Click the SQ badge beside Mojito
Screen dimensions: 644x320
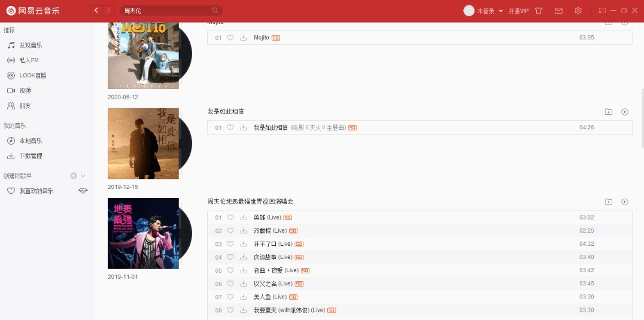pyautogui.click(x=276, y=38)
